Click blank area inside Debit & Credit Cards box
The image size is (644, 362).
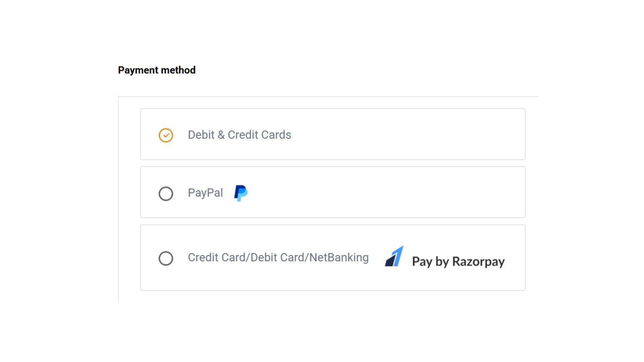(x=402, y=134)
